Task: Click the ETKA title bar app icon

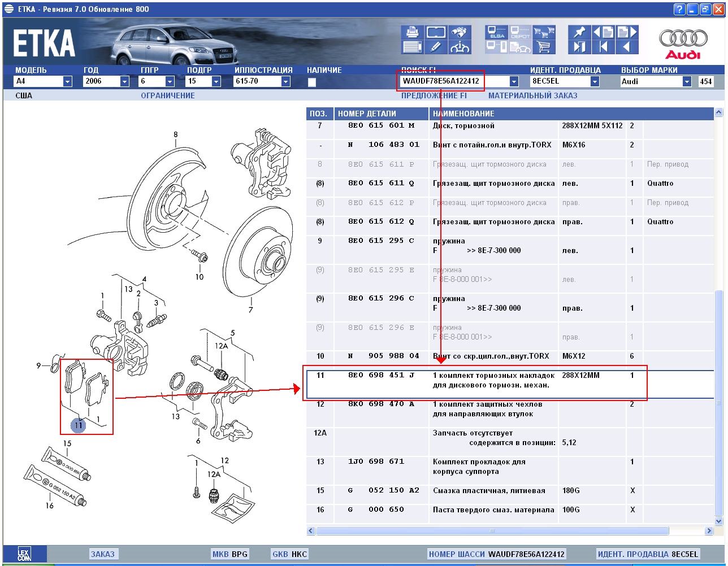Action: [8, 9]
